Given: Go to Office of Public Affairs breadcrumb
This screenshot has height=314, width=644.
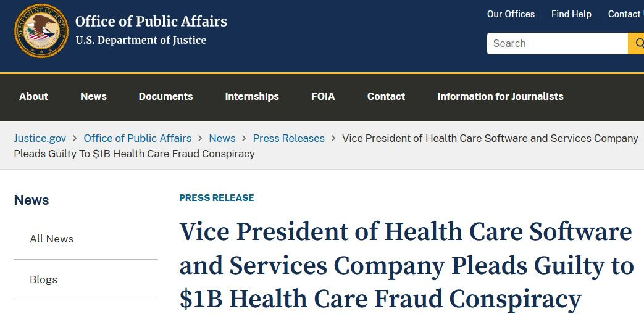Looking at the screenshot, I should [138, 138].
